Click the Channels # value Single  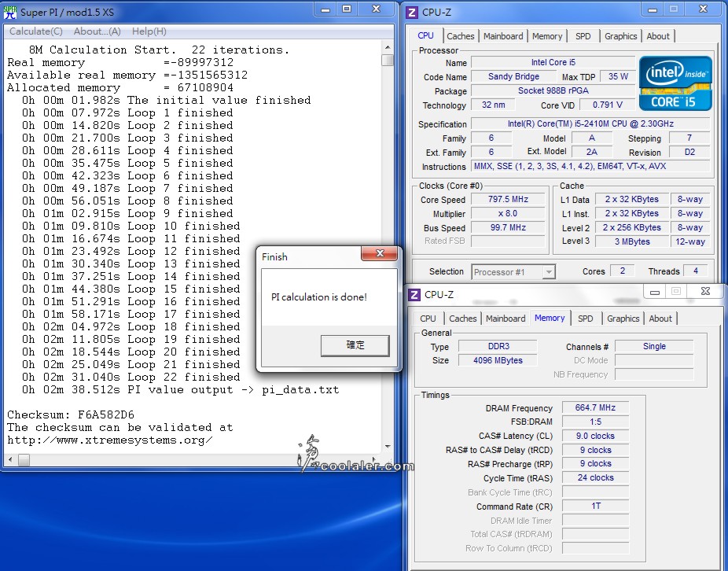click(x=654, y=346)
